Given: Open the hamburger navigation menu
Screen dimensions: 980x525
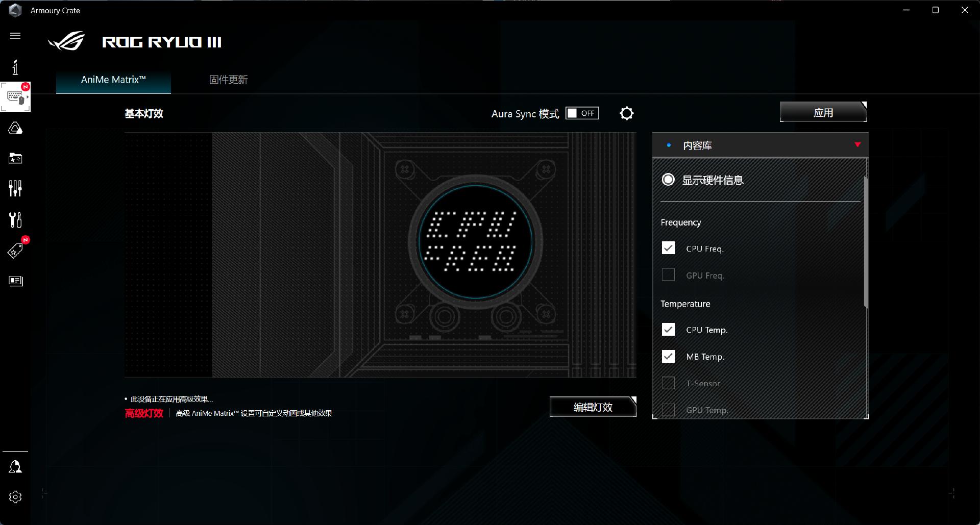Looking at the screenshot, I should tap(15, 36).
